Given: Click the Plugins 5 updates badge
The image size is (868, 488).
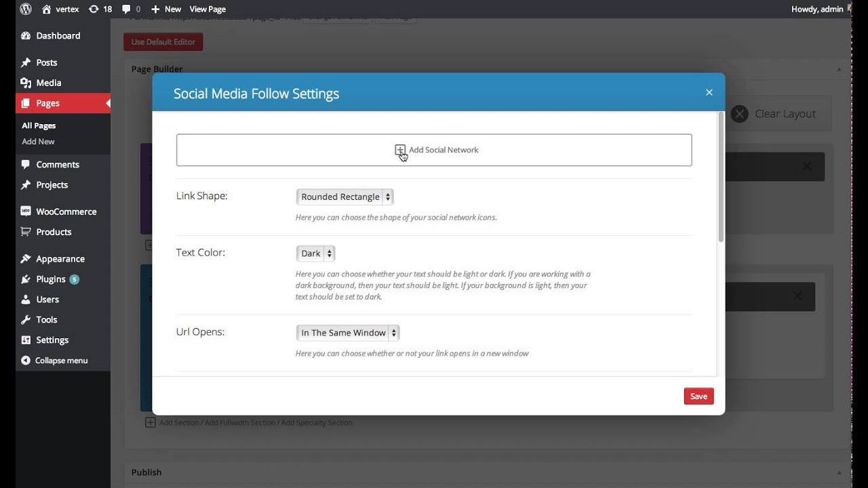Looking at the screenshot, I should pos(74,279).
